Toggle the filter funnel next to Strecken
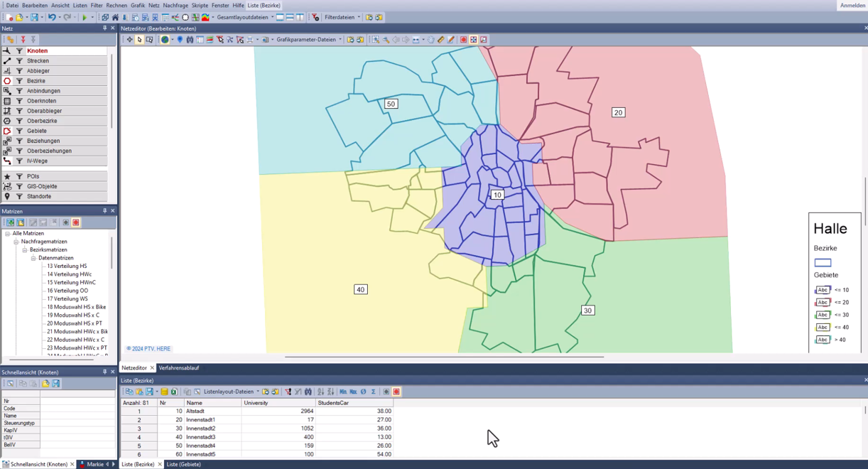This screenshot has width=868, height=469. point(20,60)
